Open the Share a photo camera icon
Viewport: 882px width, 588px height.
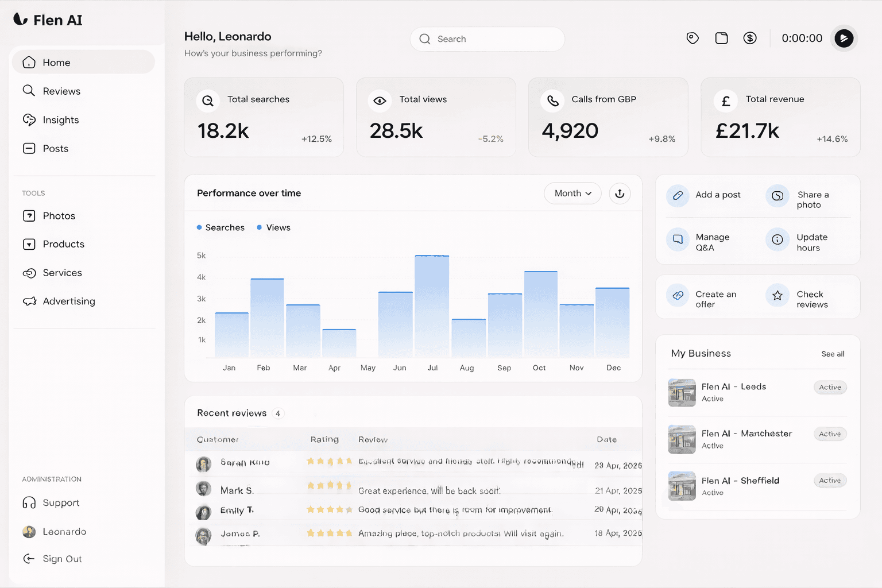[777, 196]
